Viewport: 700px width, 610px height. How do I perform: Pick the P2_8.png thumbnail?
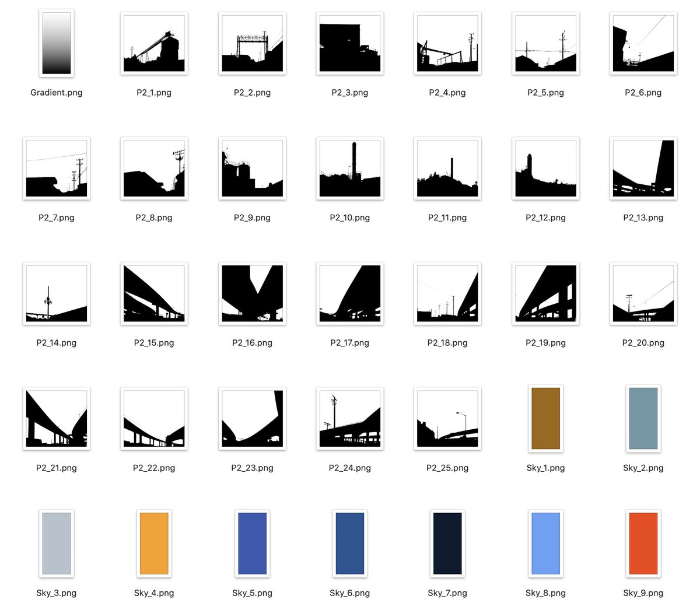click(x=154, y=169)
